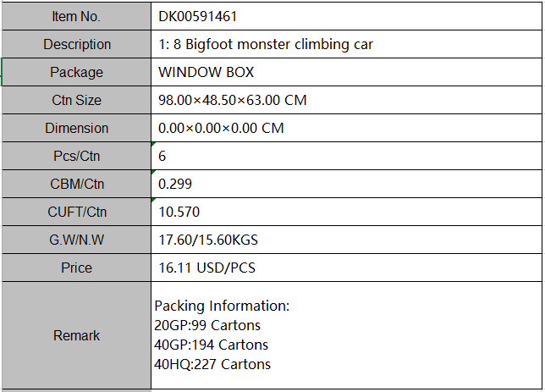Select the 'Price' label cell
Screen dimensions: 545x392
(76, 268)
